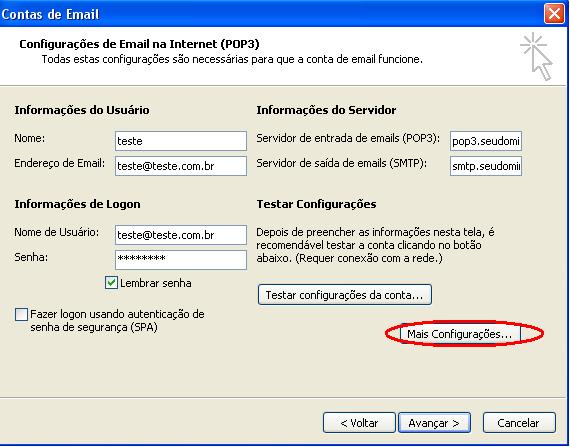Image resolution: width=570 pixels, height=447 pixels.
Task: Select the Endereço de Email field
Action: click(x=181, y=166)
